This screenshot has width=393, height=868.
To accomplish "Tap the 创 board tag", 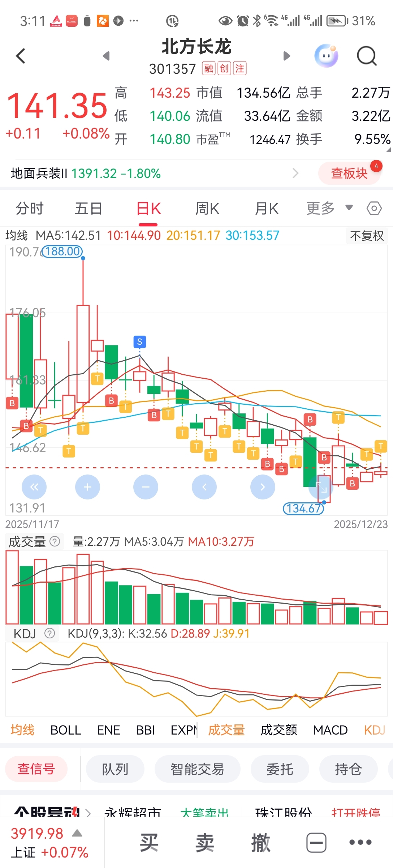I will tap(224, 68).
